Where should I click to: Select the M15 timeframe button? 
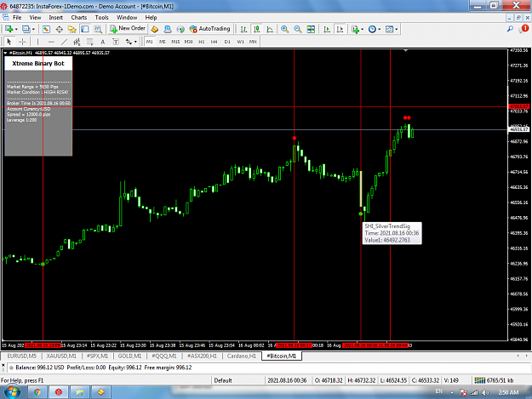pos(175,42)
